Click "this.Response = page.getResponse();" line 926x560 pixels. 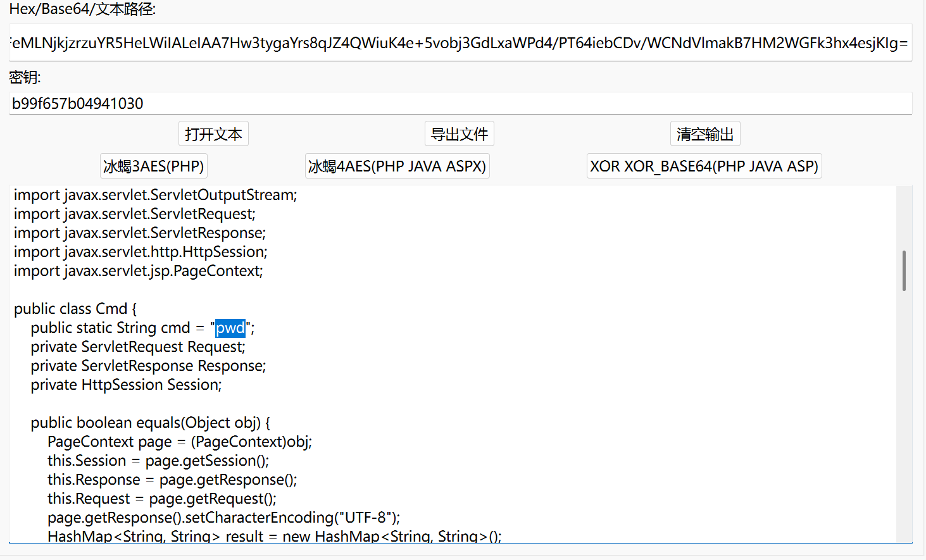[172, 480]
